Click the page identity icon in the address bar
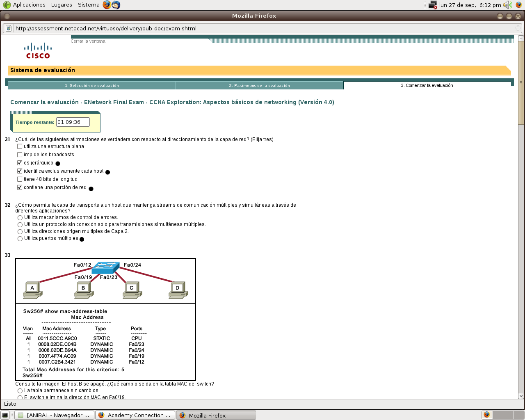 coord(8,28)
